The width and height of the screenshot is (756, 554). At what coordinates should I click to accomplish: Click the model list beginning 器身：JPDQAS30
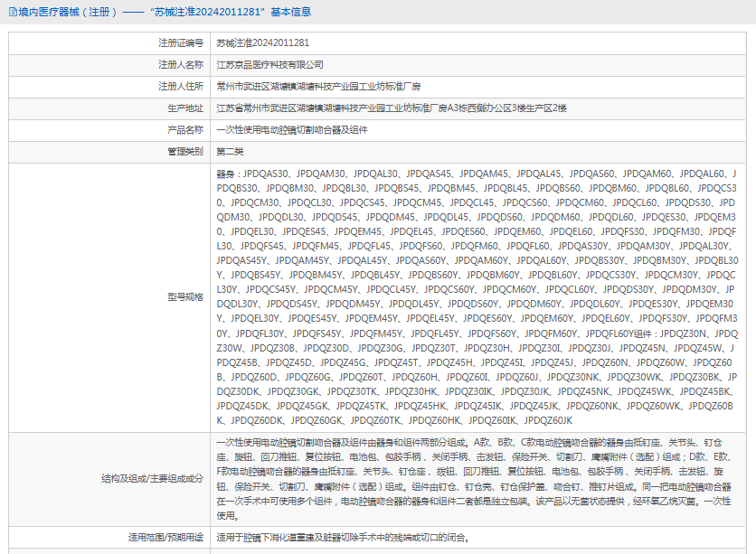point(477,296)
